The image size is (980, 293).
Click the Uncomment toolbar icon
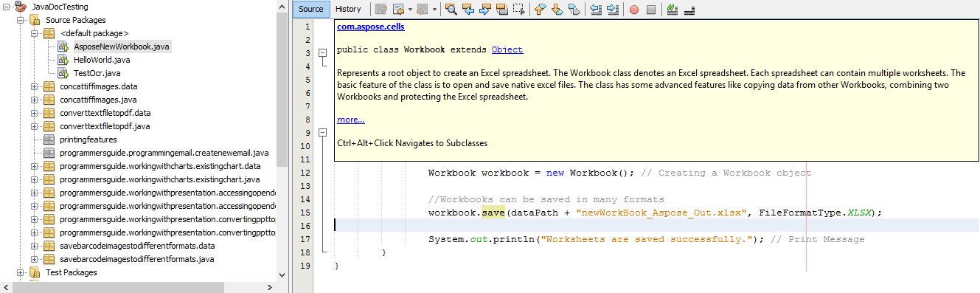(689, 10)
